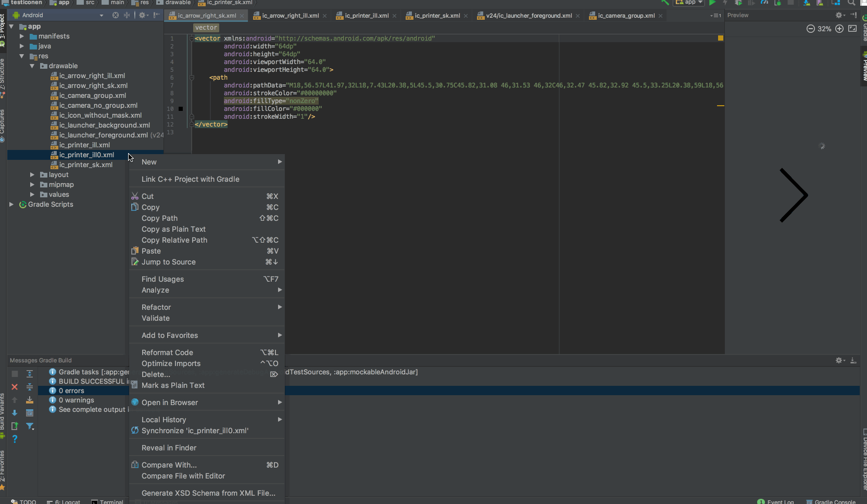Image resolution: width=867 pixels, height=504 pixels.
Task: Collapse the res folder
Action: 22,56
